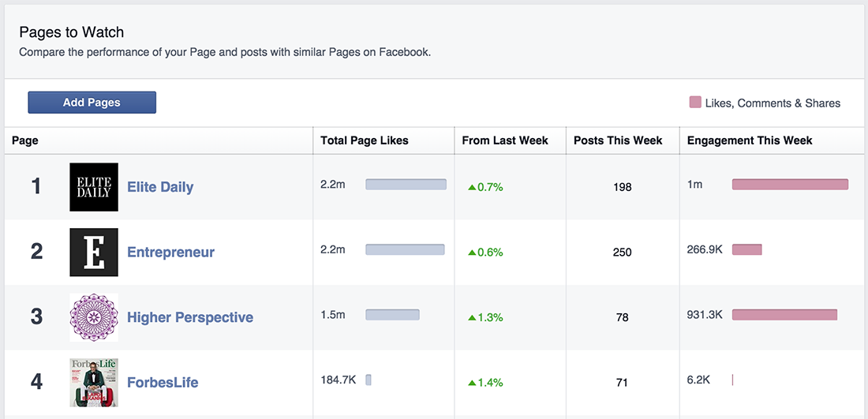868x419 pixels.
Task: Click the 0.6% growth value
Action: pos(490,253)
